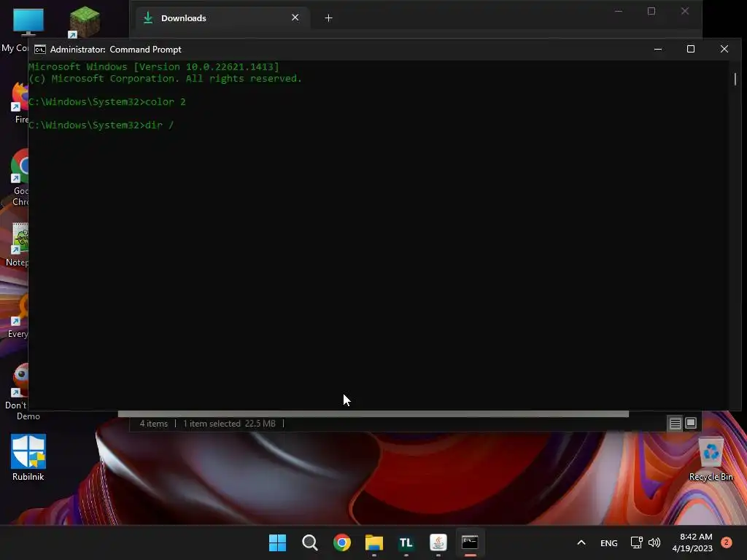Click the 'dir /' command line
The height and width of the screenshot is (560, 747).
point(101,125)
